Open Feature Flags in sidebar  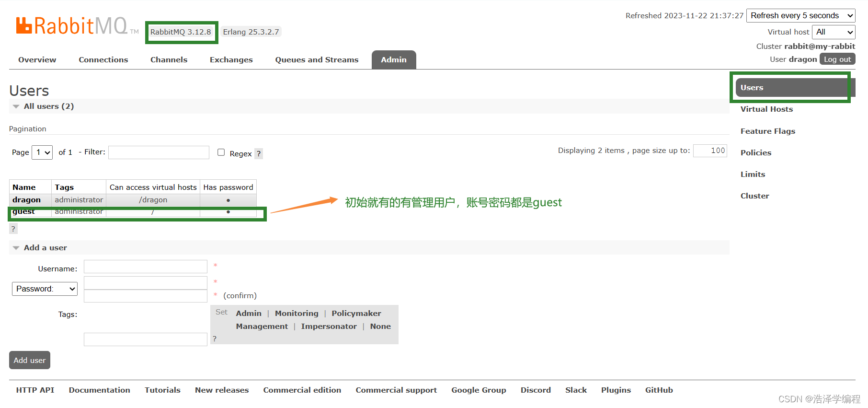(767, 131)
